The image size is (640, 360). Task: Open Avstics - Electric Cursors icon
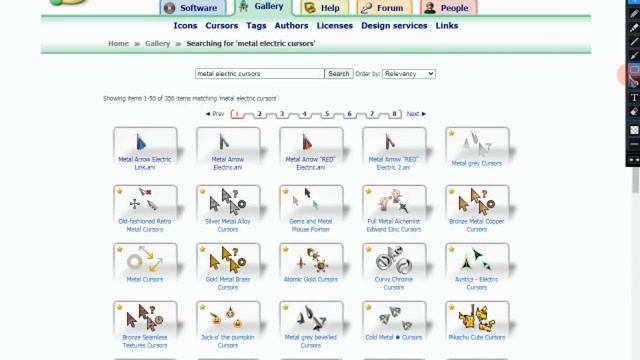(477, 259)
